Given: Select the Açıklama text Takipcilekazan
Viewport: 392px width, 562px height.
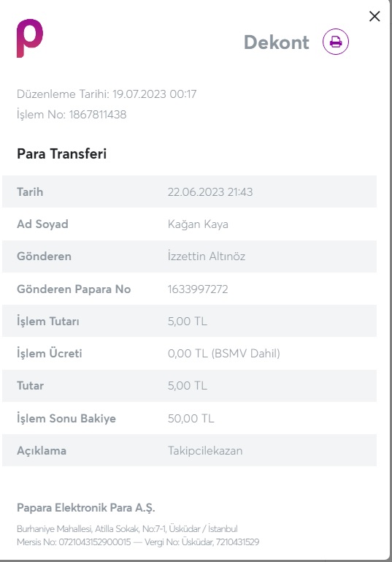Looking at the screenshot, I should (x=205, y=450).
